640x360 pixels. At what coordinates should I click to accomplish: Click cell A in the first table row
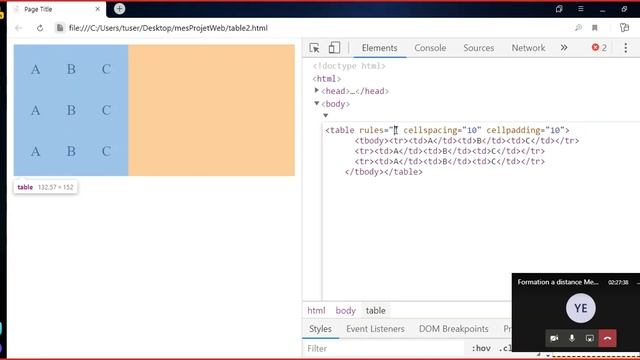36,69
